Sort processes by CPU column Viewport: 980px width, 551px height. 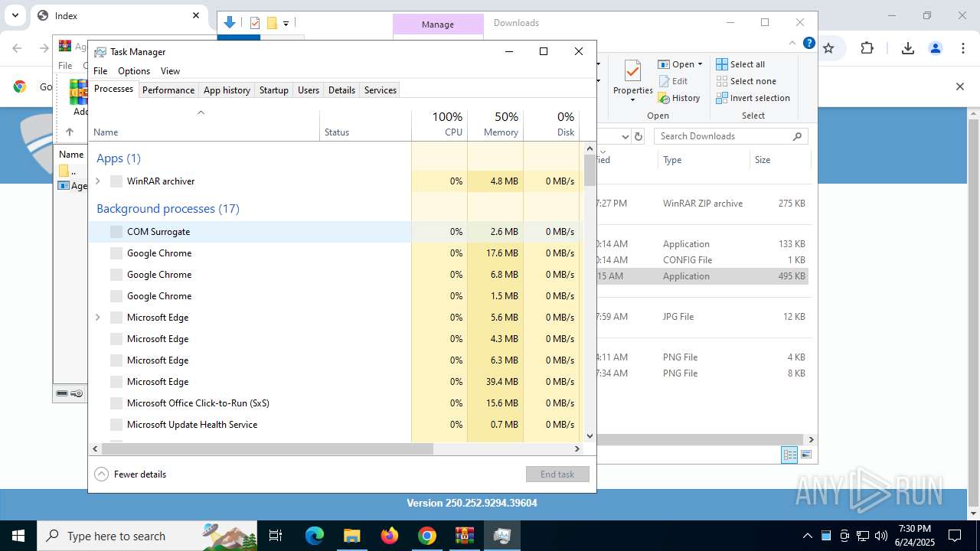(439, 125)
